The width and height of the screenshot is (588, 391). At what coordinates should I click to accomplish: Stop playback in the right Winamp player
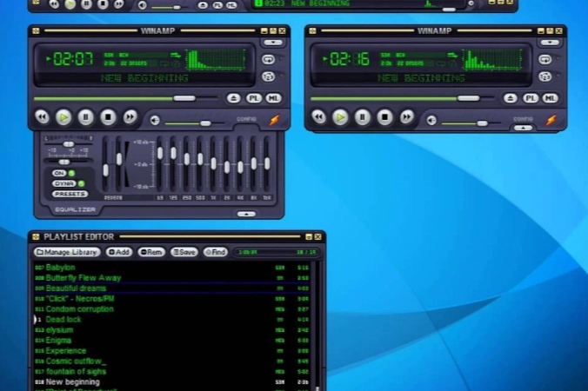pos(385,116)
